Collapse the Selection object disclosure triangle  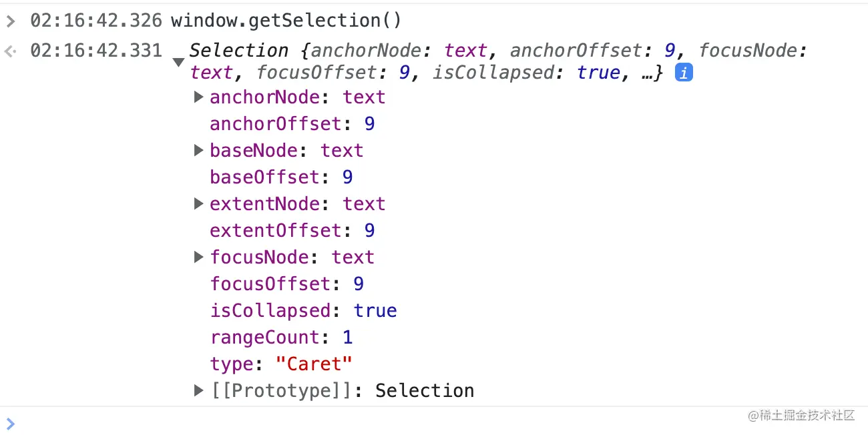[x=178, y=63]
